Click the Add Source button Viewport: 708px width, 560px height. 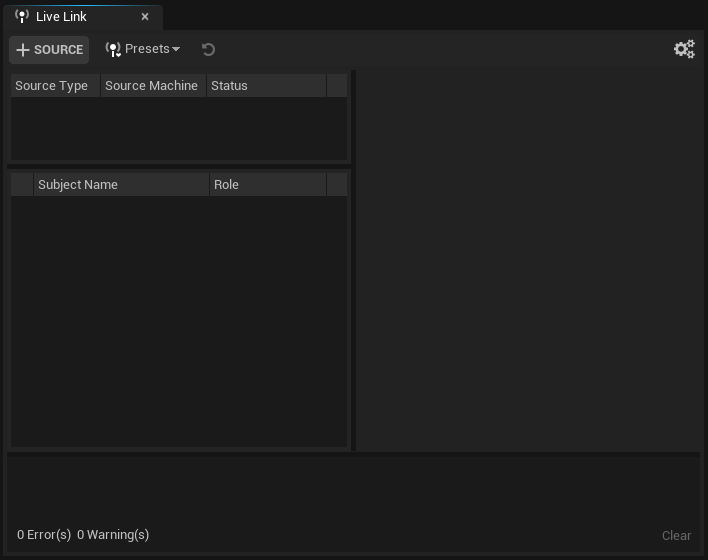[49, 49]
